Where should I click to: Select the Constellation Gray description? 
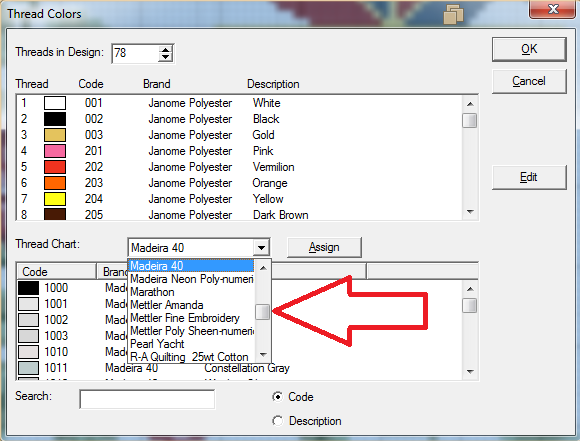(x=247, y=368)
